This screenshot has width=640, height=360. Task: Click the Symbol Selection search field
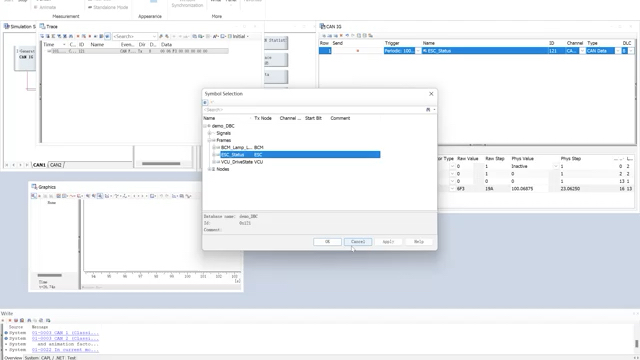(x=313, y=110)
